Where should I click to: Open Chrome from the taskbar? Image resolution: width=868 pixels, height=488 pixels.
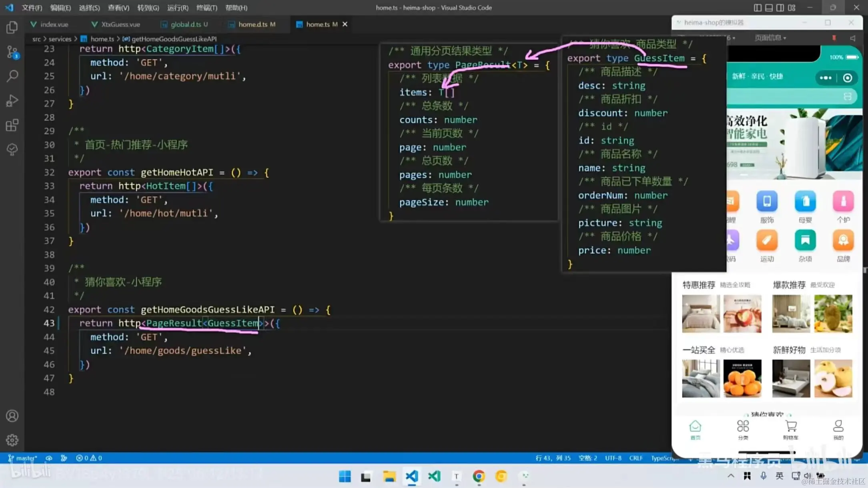479,476
